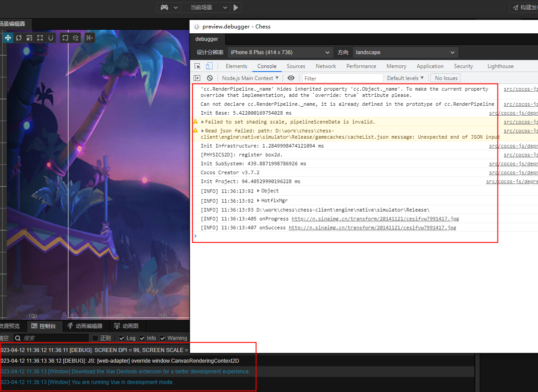Viewport: 538px width, 392px height.
Task: Switch to the 动画编辑器 animation editor tab
Action: click(85, 326)
